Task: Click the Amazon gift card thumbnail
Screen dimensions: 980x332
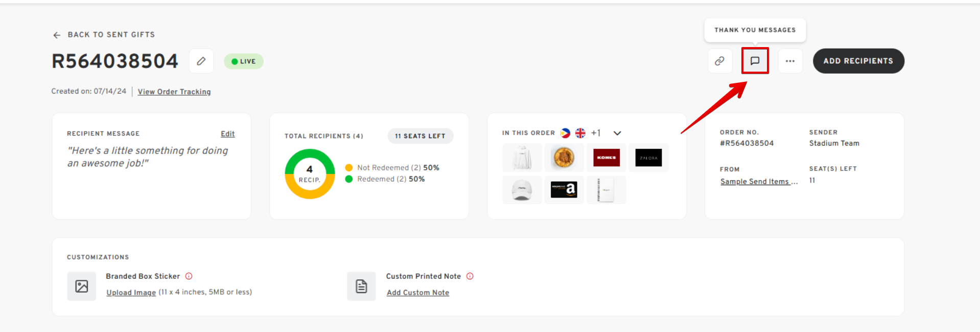Action: (564, 190)
